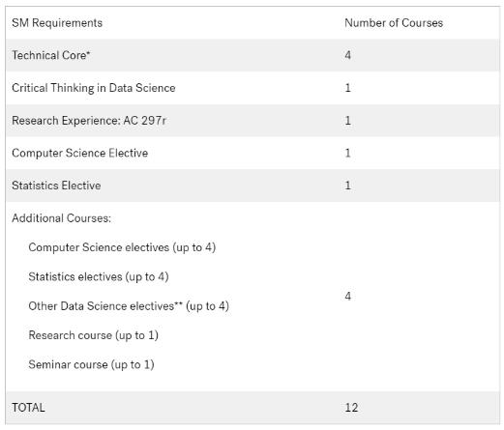504x430 pixels.
Task: Click Seminar course (up to 1) text
Action: pos(91,364)
